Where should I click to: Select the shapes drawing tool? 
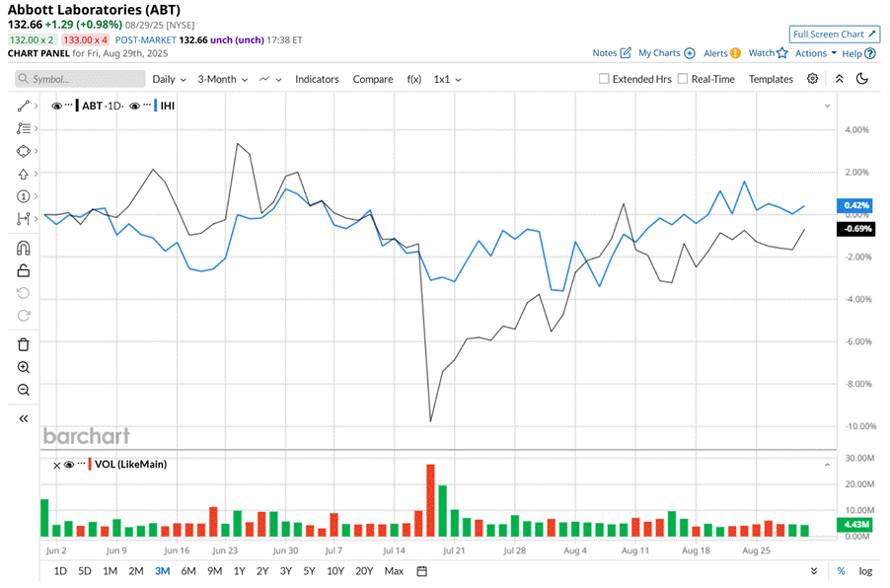24,151
